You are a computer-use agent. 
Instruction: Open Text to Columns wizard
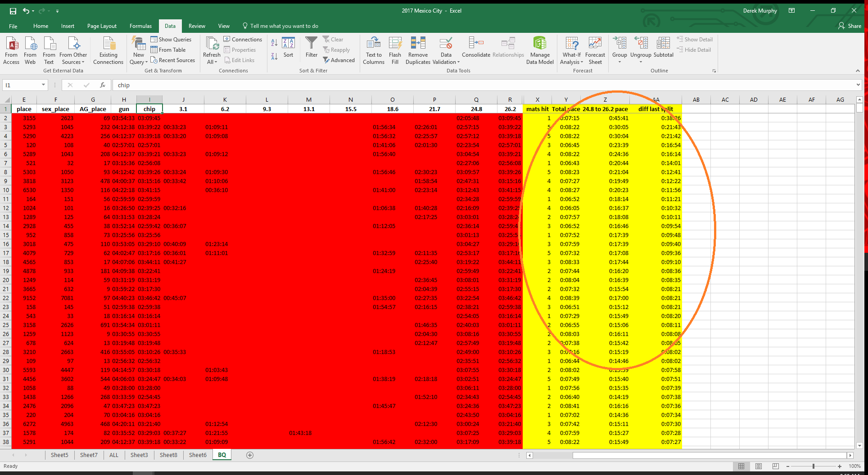click(374, 50)
